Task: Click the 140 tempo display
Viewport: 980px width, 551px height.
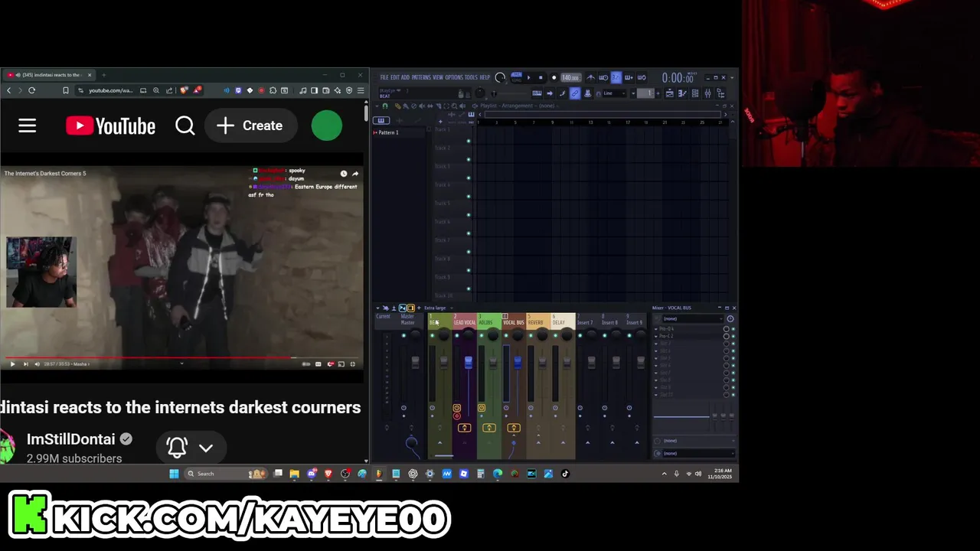Action: click(571, 77)
